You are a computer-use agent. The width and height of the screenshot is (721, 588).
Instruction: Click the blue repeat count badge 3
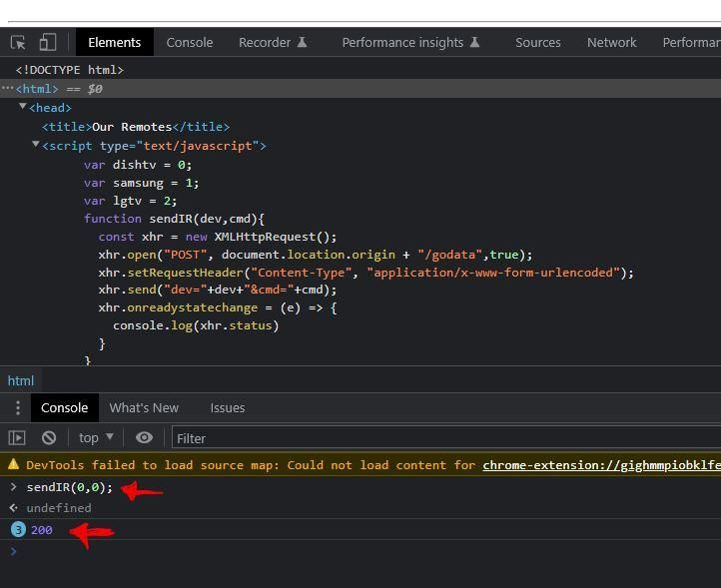pos(18,530)
